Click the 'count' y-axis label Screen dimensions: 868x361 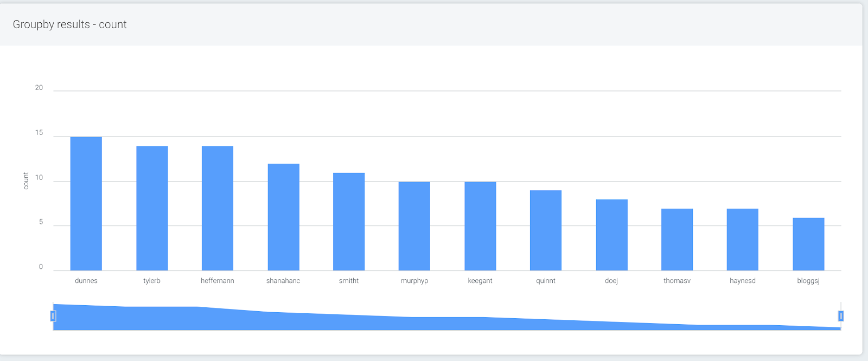(25, 181)
